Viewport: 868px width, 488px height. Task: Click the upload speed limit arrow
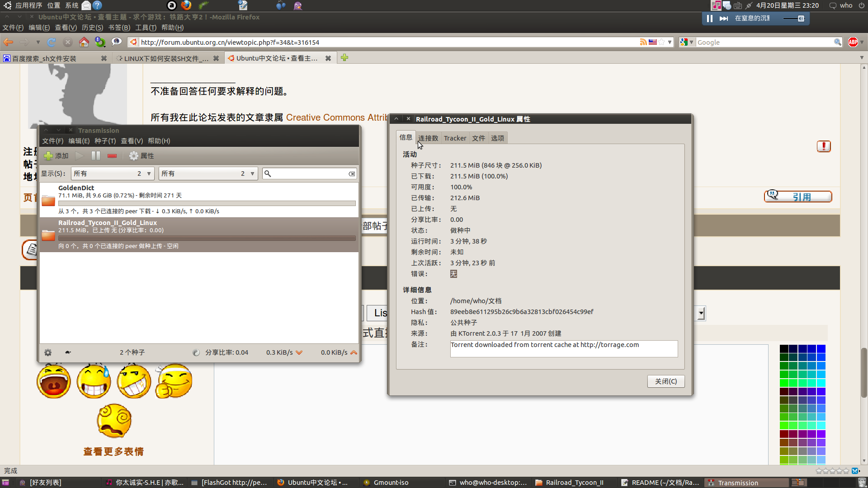(354, 352)
